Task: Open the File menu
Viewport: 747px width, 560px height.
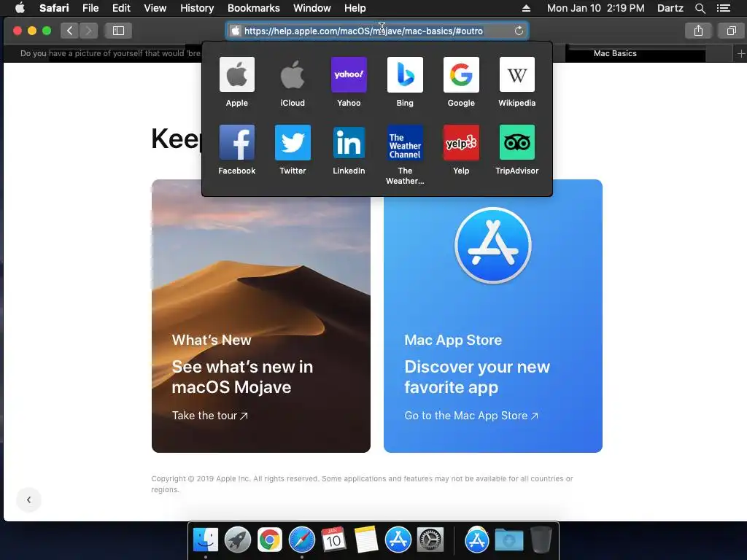Action: [90, 8]
